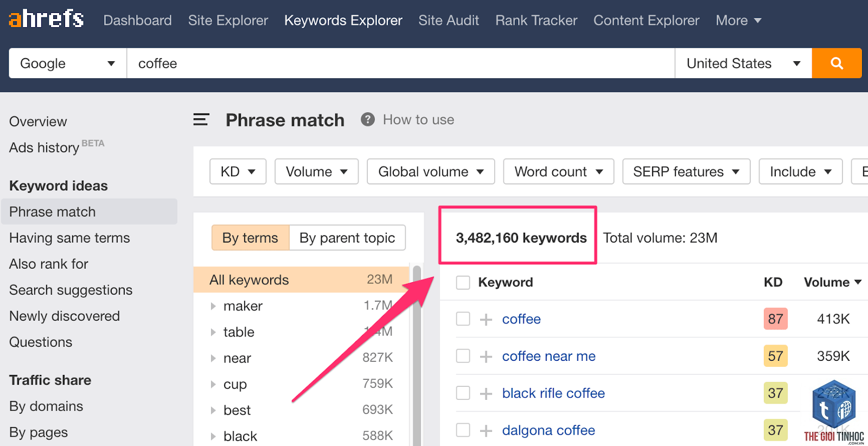868x446 pixels.
Task: Select Questions in sidebar
Action: point(41,342)
